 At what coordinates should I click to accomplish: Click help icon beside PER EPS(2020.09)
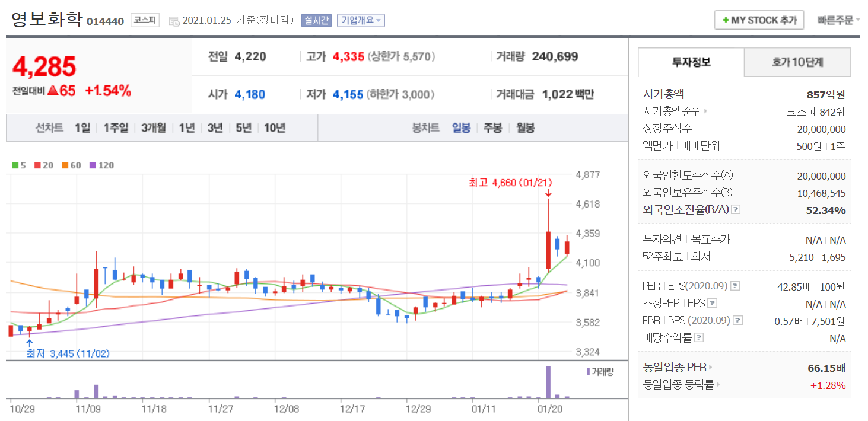(735, 286)
